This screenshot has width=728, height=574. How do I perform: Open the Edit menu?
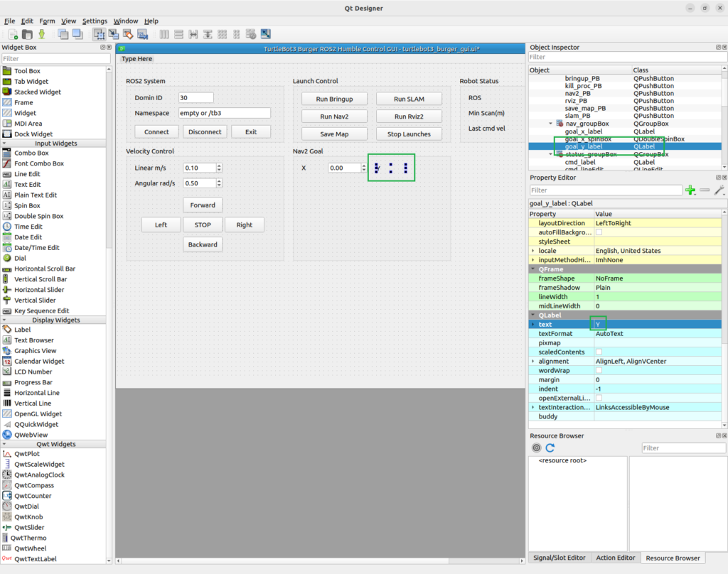point(27,21)
